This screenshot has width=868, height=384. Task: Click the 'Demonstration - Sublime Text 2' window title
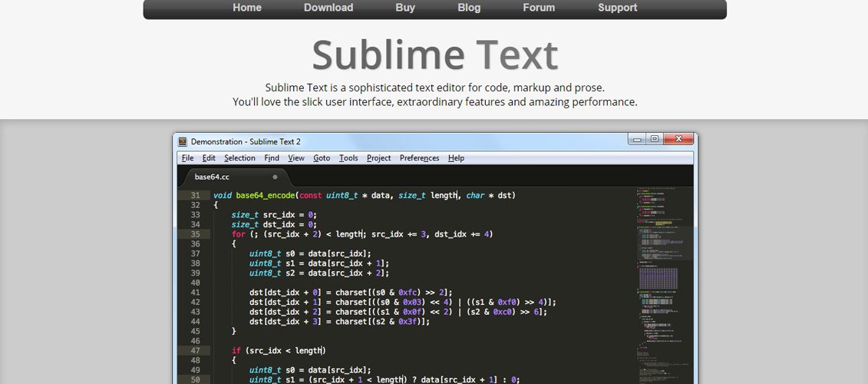(x=246, y=141)
